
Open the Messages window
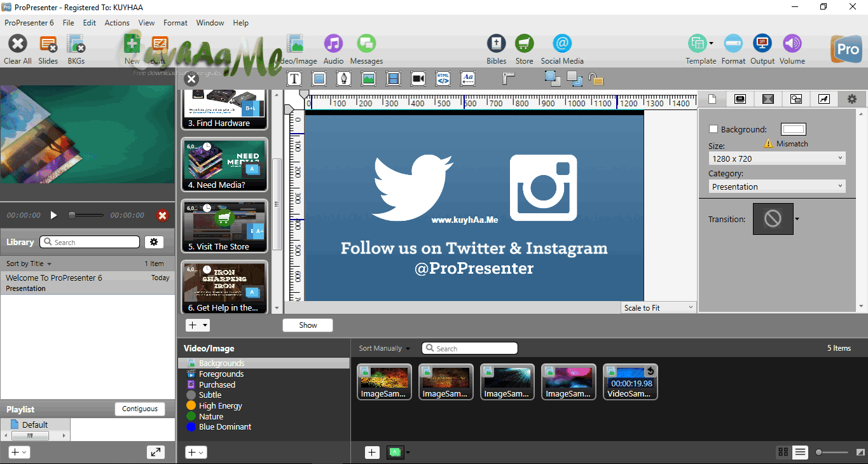[366, 44]
